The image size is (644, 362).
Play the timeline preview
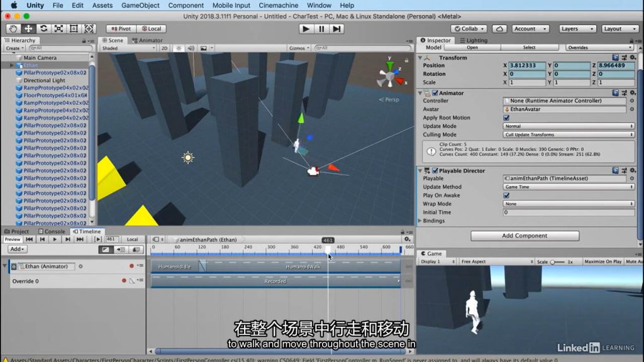pos(55,239)
